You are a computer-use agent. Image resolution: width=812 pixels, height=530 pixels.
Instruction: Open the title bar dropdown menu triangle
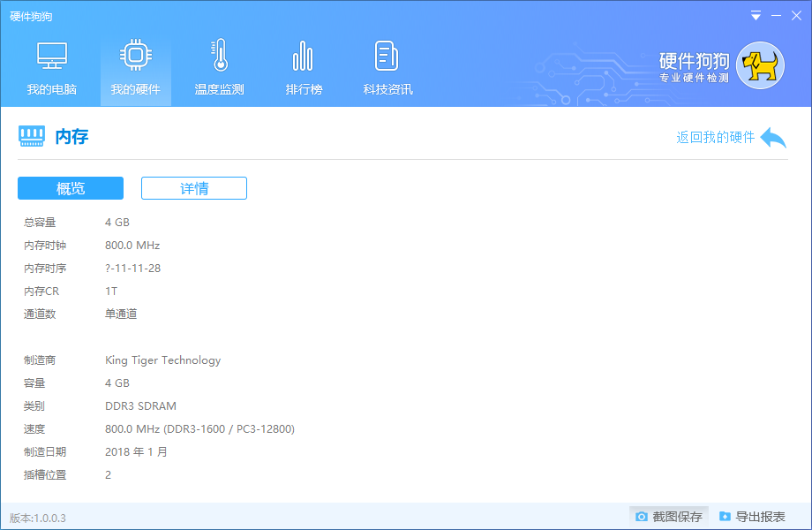click(x=756, y=16)
